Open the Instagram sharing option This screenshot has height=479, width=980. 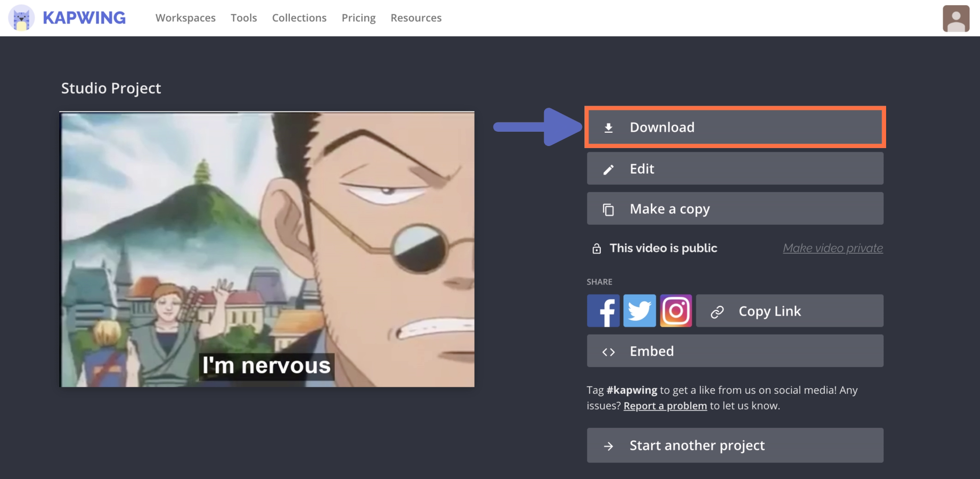pyautogui.click(x=676, y=310)
